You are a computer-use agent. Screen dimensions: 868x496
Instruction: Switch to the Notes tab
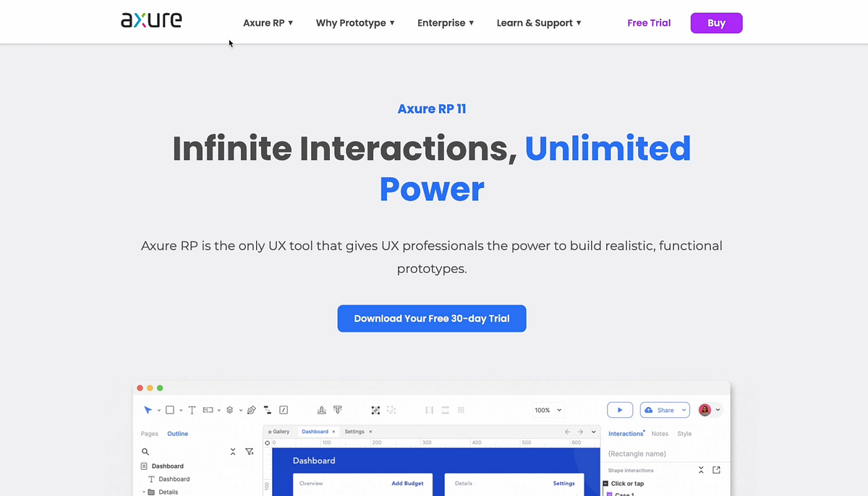click(660, 433)
